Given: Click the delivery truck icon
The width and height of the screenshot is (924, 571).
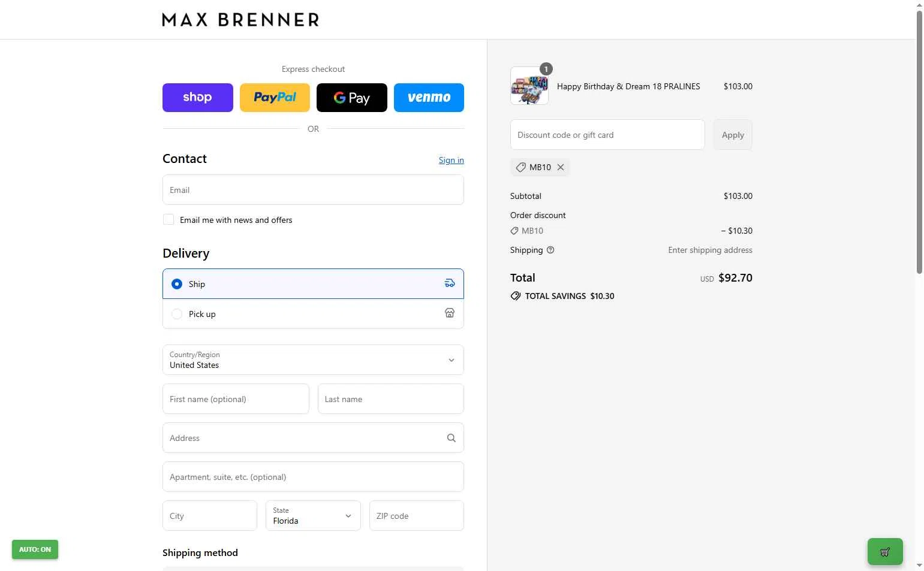Looking at the screenshot, I should pyautogui.click(x=450, y=283).
